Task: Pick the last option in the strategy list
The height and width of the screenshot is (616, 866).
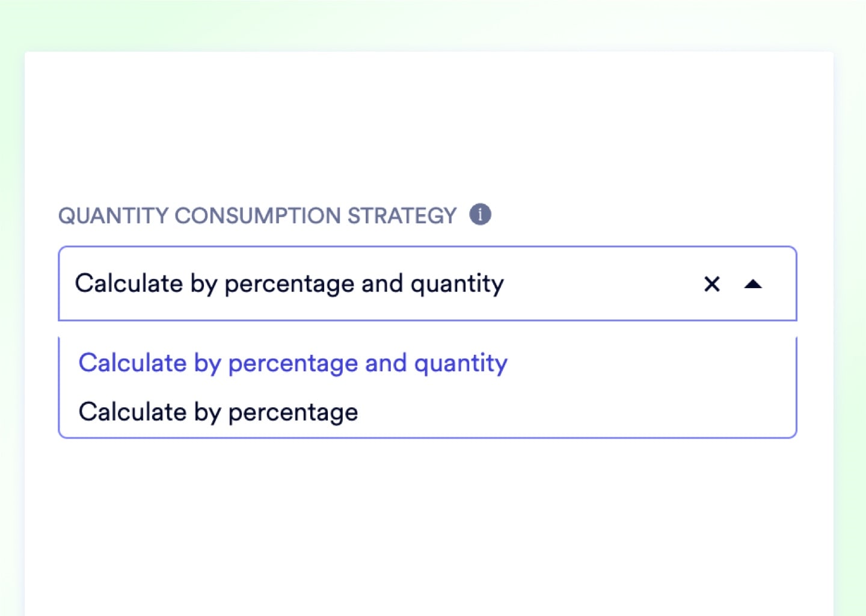Action: pyautogui.click(x=218, y=412)
